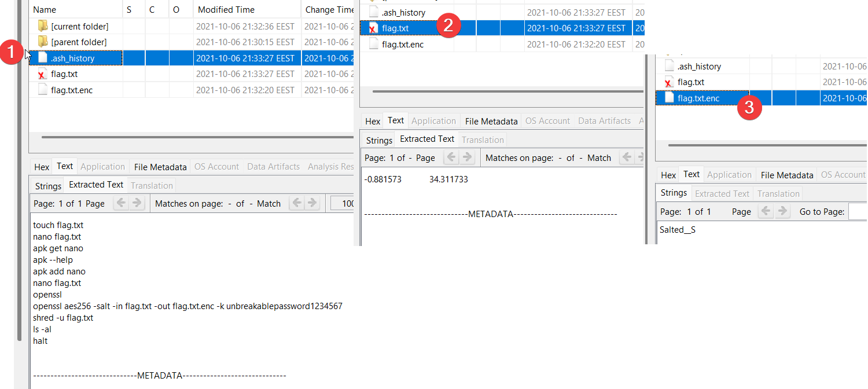This screenshot has width=868, height=389.
Task: Select deleted flag.txt icon in left file list
Action: (x=42, y=74)
